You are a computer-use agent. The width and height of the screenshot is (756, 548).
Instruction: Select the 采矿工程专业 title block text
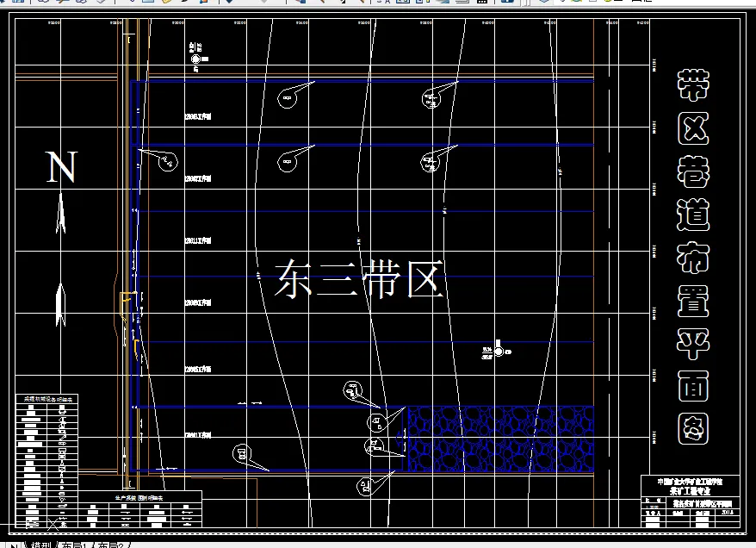pos(690,491)
